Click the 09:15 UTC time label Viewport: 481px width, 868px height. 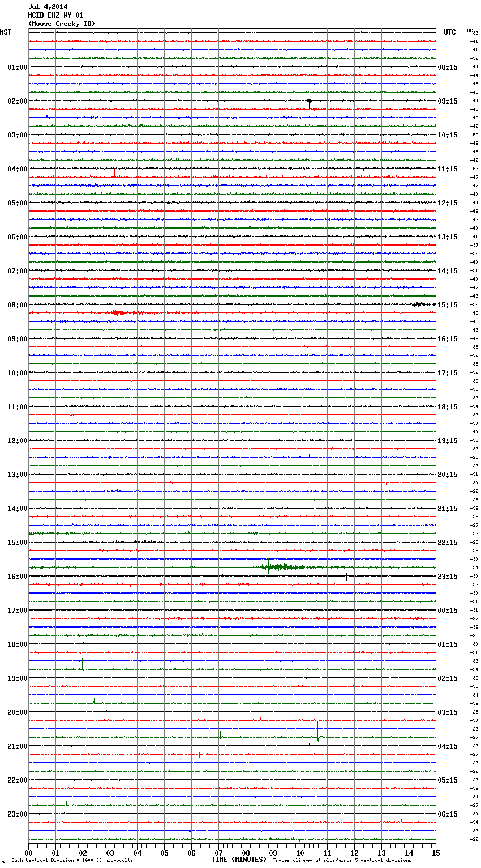point(448,101)
